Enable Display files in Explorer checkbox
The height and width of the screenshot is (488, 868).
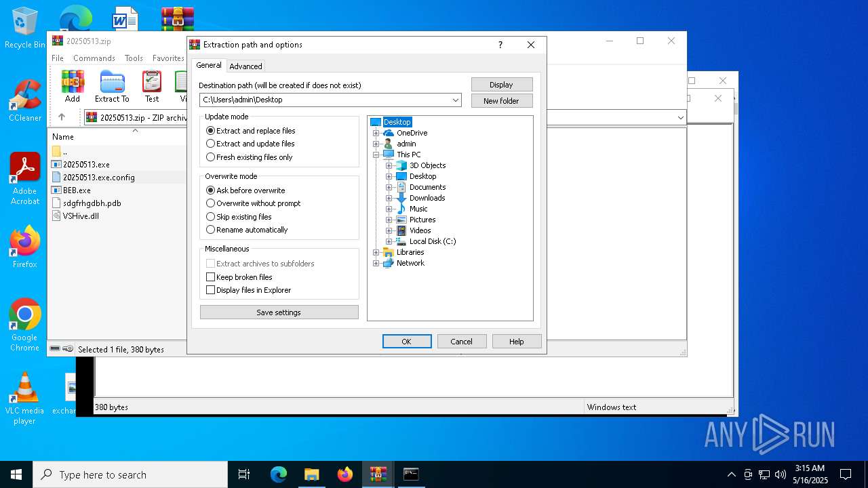pos(210,290)
